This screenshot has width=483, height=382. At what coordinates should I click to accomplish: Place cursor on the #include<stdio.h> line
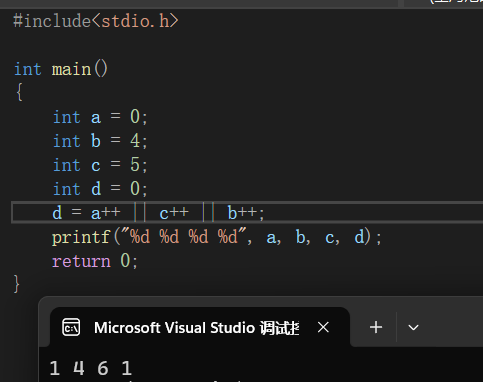tap(96, 21)
